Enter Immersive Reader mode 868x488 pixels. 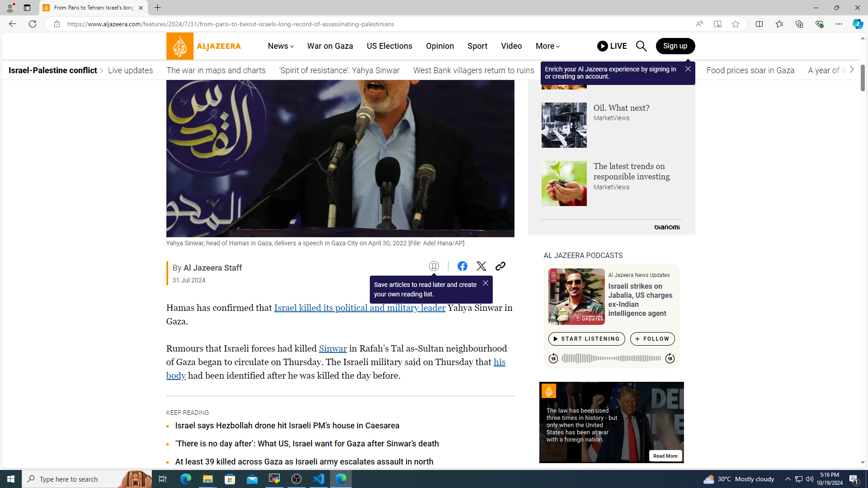point(717,24)
